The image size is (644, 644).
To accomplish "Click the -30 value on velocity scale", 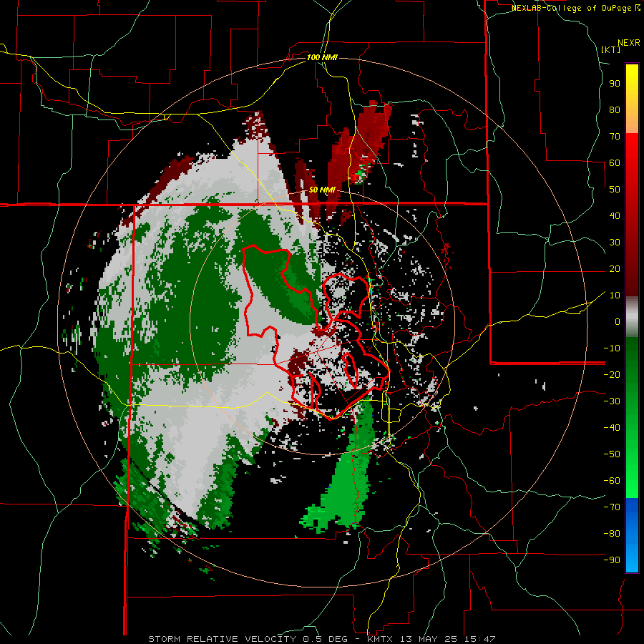I will click(612, 401).
